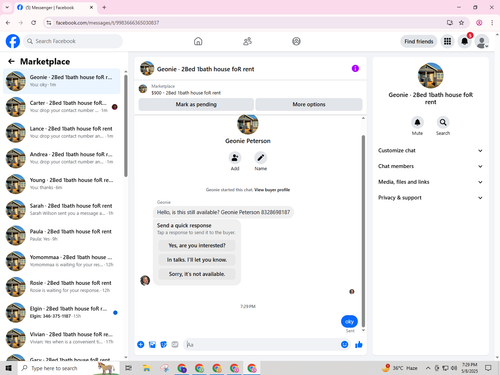Open the Windows Start menu
500x375 pixels.
click(9, 368)
